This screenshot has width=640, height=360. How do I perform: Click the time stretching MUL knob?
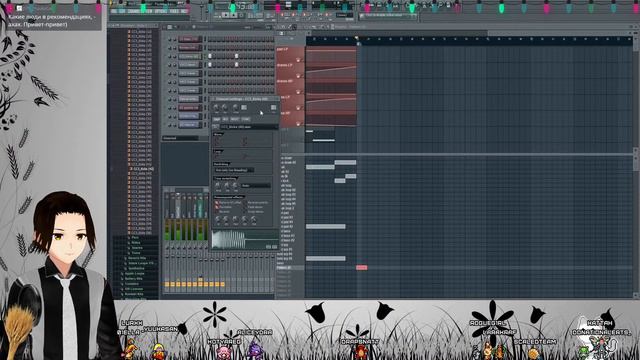(226, 185)
